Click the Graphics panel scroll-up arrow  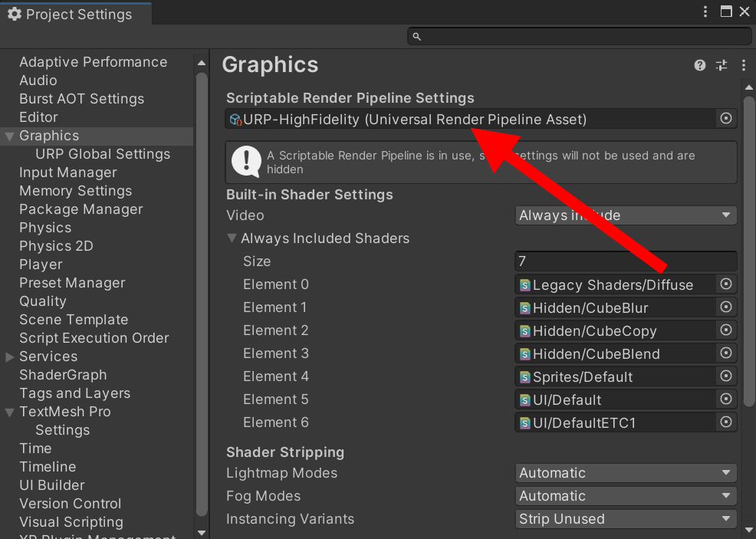point(749,87)
